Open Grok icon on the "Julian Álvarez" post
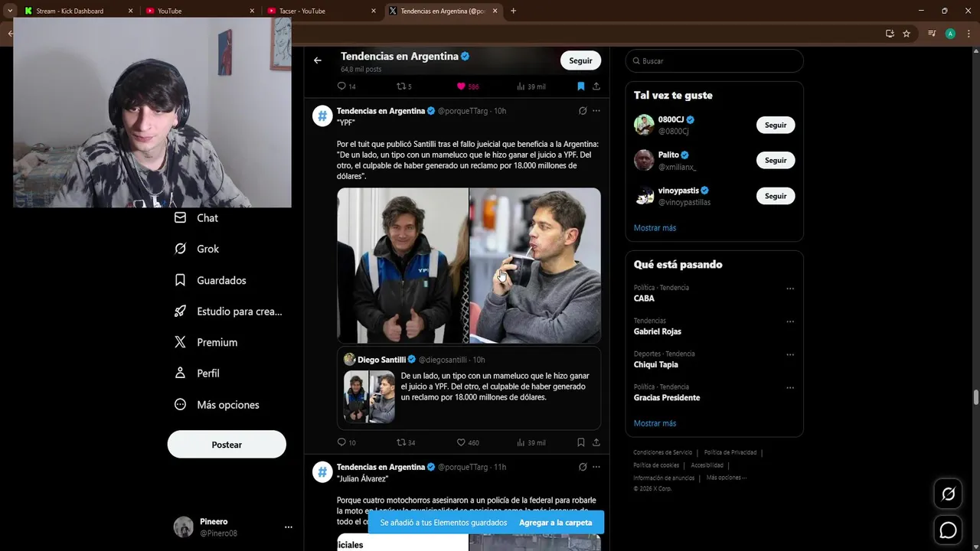Image resolution: width=980 pixels, height=551 pixels. click(583, 467)
